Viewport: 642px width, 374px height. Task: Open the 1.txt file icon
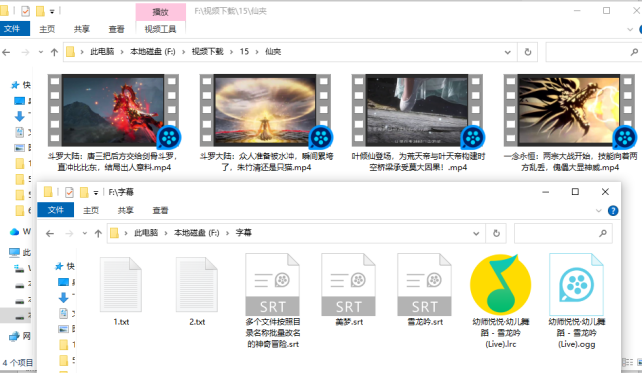[121, 285]
